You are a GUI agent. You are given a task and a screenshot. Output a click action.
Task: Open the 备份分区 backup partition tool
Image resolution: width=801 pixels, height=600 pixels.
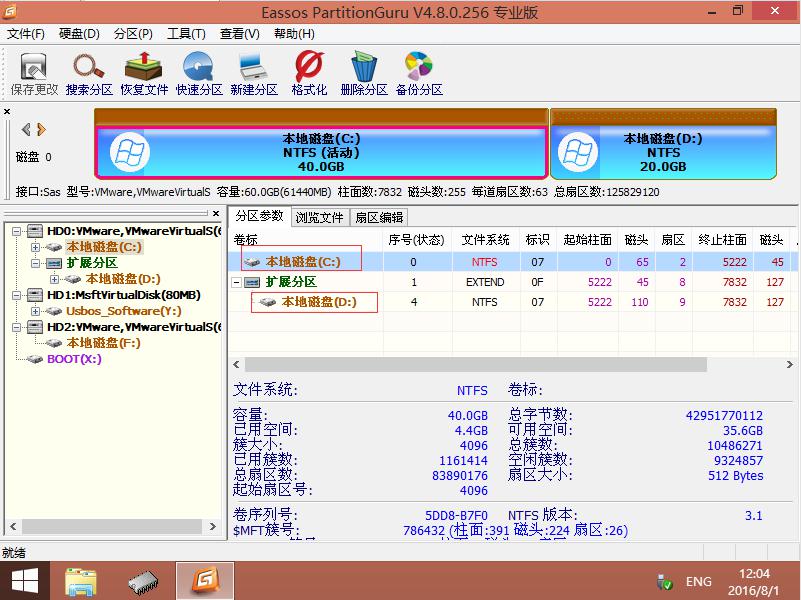tap(419, 74)
